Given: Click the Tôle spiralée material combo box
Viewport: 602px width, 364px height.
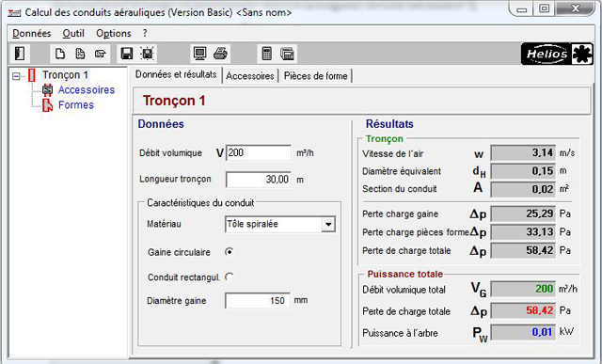Looking at the screenshot, I should click(x=280, y=224).
